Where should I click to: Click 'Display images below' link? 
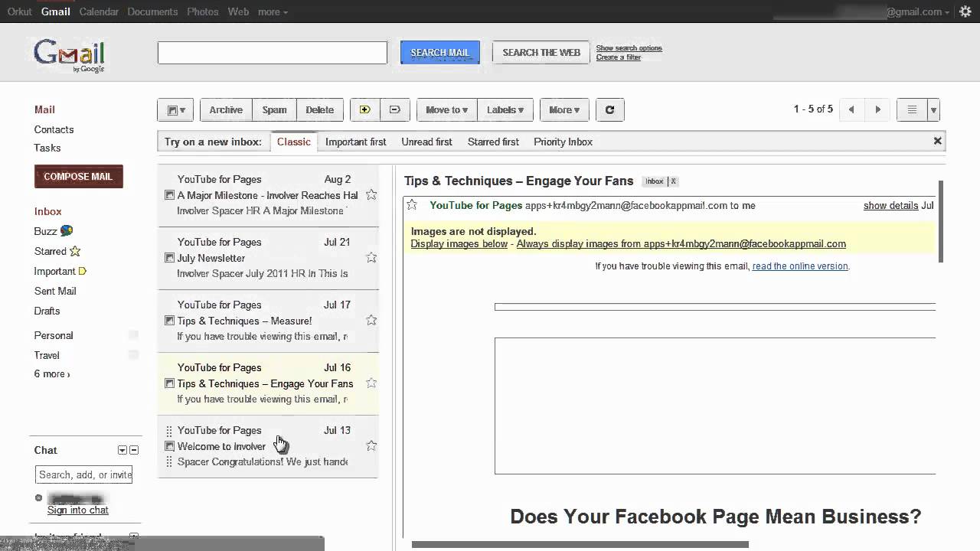(459, 244)
